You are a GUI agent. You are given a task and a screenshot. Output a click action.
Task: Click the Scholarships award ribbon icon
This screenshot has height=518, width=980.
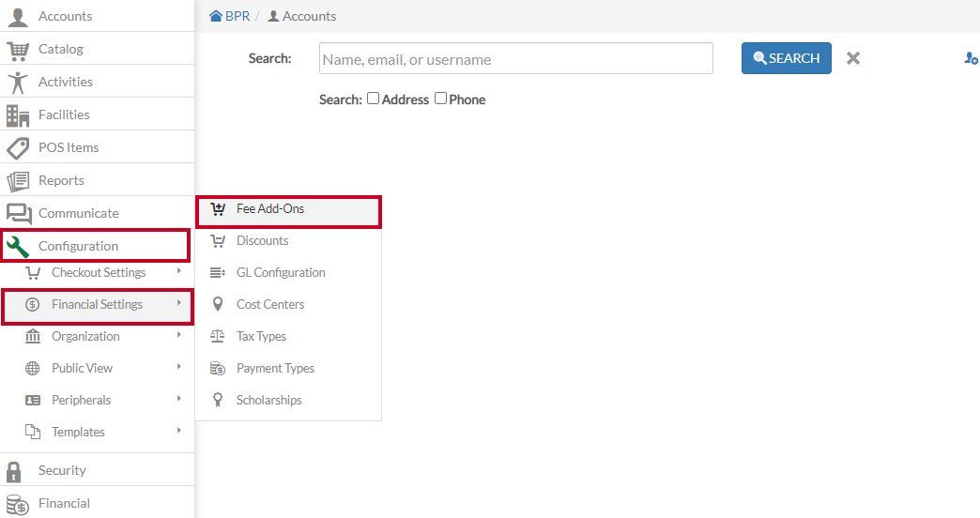218,400
